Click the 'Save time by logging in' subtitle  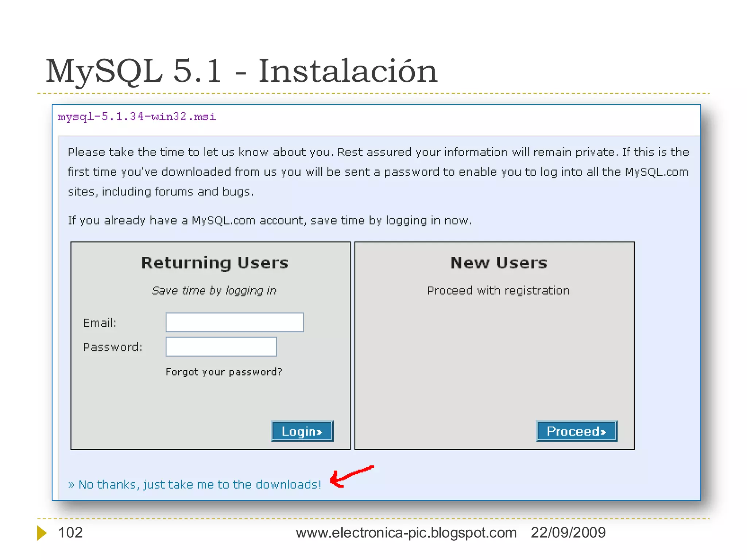click(x=214, y=291)
